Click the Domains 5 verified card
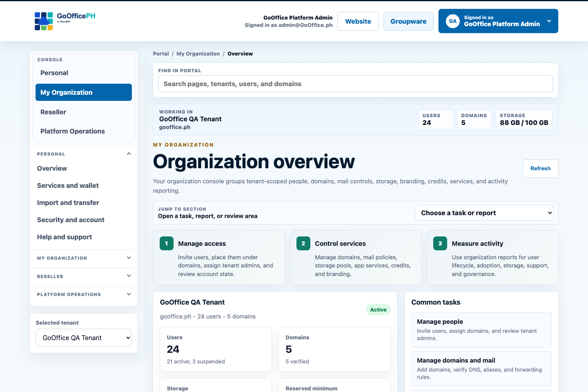 click(334, 349)
